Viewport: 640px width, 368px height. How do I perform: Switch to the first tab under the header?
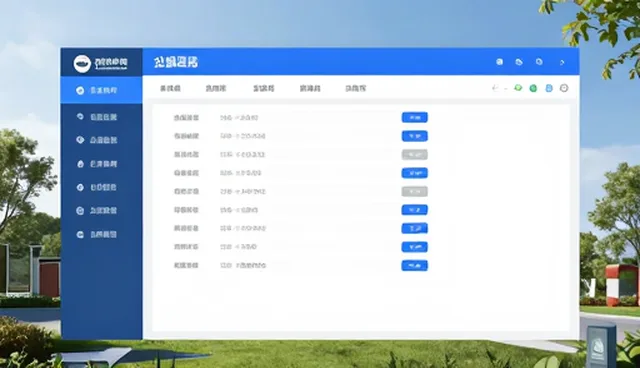(x=170, y=88)
